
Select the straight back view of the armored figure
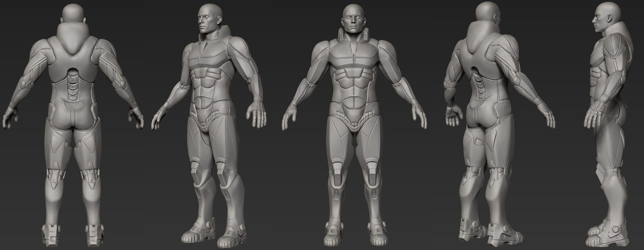(x=72, y=126)
